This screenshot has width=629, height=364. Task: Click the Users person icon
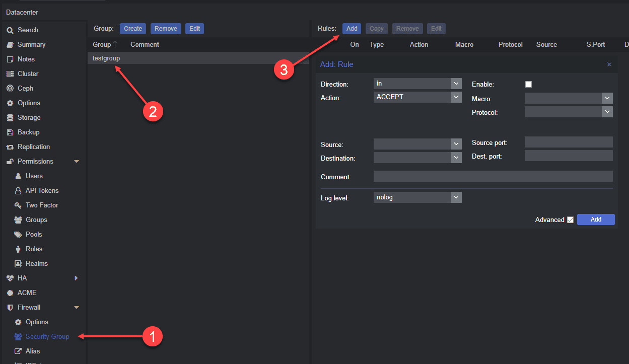click(x=18, y=176)
